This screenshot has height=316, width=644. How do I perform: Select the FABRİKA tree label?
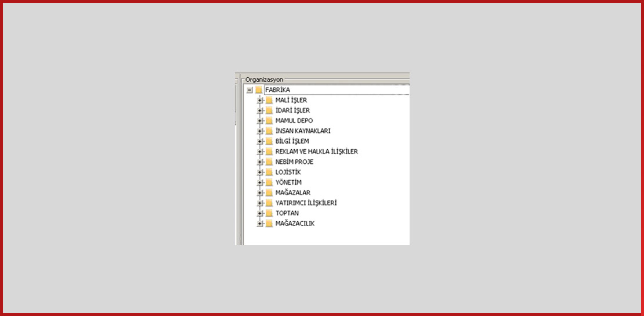278,89
